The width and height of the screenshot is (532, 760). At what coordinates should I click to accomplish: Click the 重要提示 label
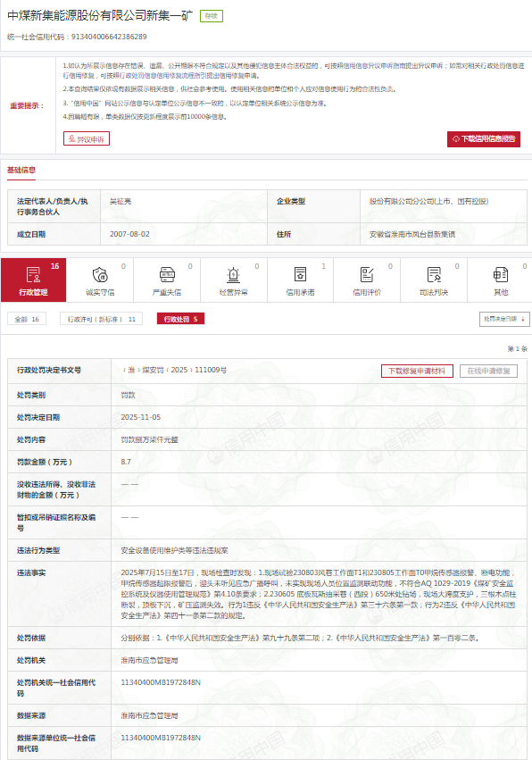(x=27, y=105)
